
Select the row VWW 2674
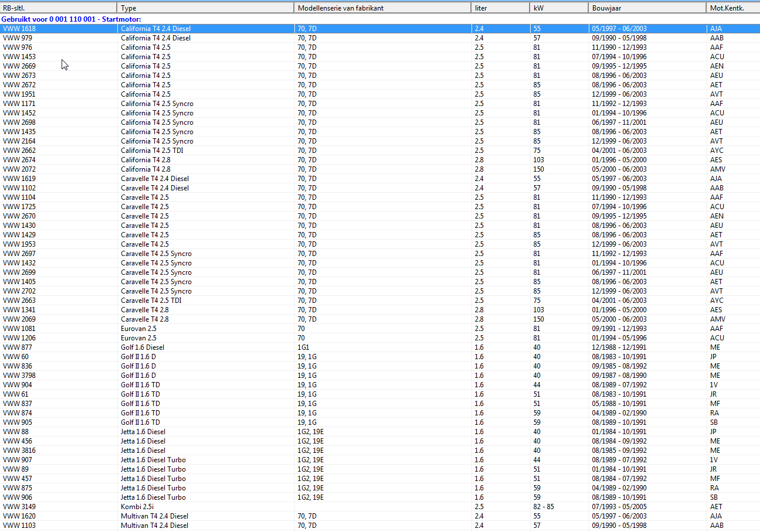click(x=380, y=160)
